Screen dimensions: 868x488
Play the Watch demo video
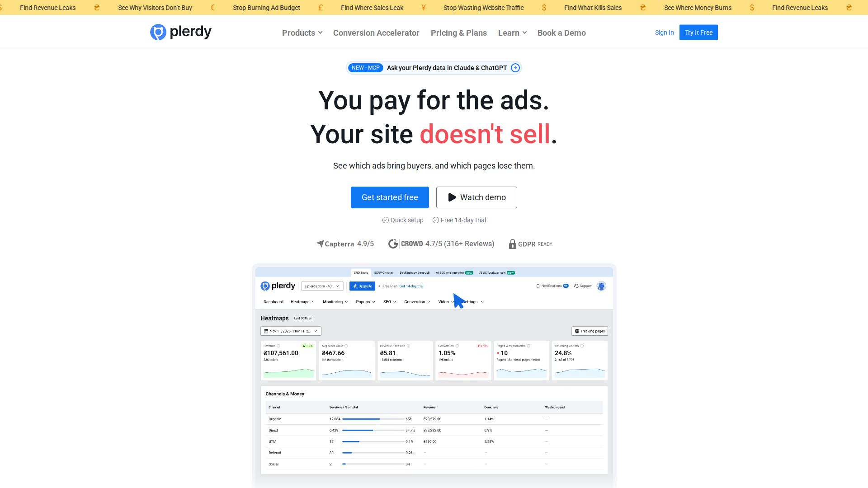click(476, 197)
